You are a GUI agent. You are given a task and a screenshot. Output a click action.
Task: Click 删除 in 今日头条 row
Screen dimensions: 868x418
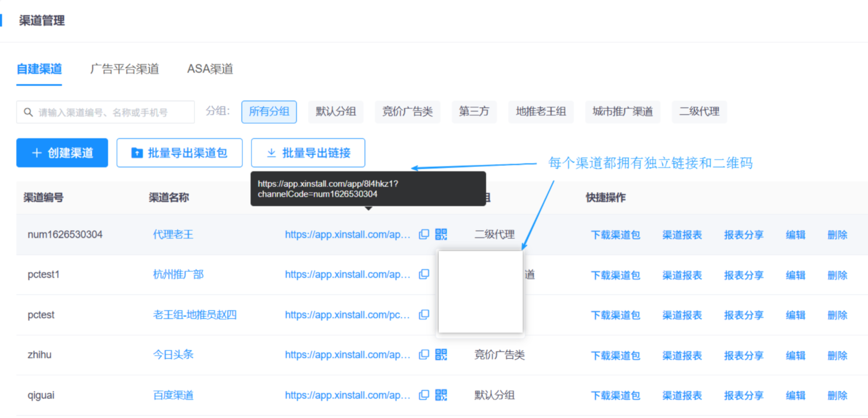tap(837, 355)
